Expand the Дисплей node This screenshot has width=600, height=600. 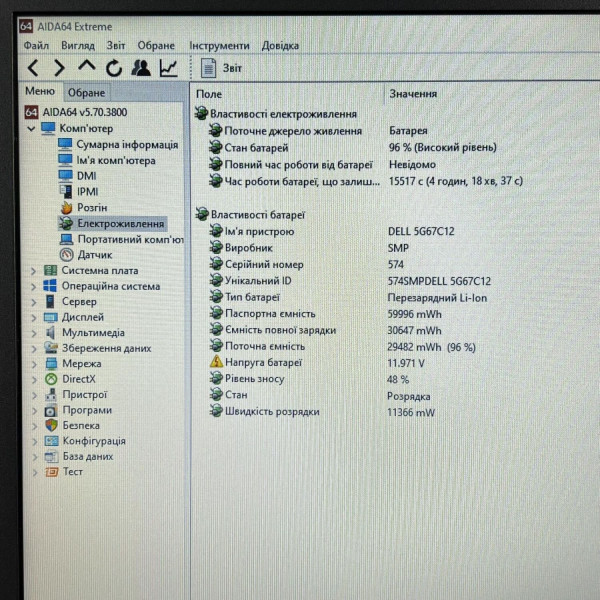pos(34,318)
